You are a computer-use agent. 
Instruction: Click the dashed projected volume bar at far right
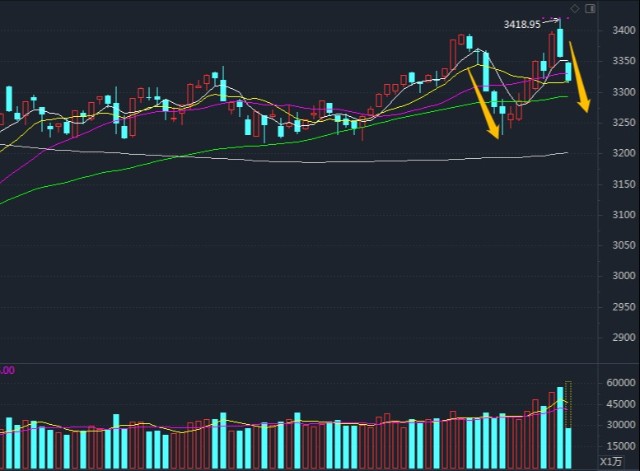pos(569,400)
